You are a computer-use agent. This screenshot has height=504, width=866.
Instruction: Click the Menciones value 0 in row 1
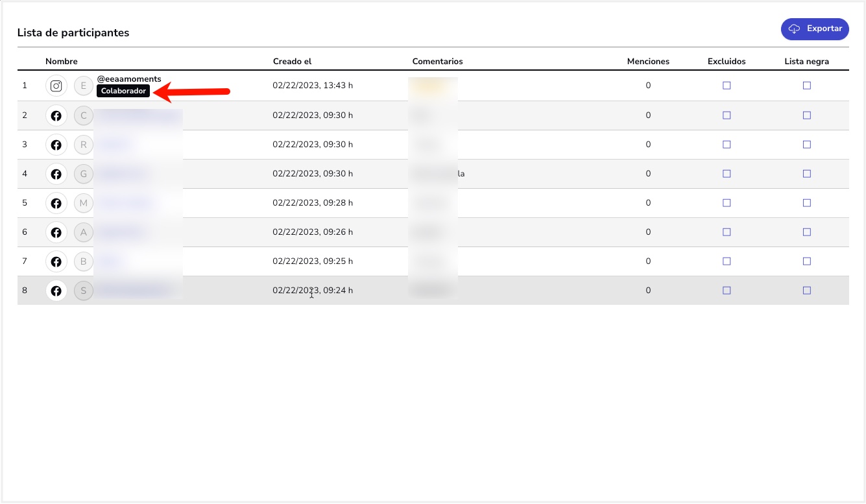[x=648, y=86]
